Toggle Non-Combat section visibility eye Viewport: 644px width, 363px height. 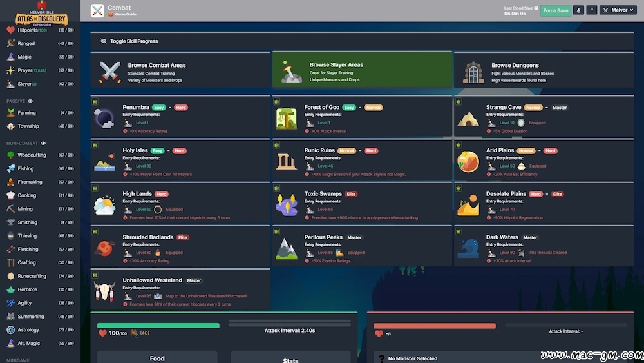pos(43,143)
